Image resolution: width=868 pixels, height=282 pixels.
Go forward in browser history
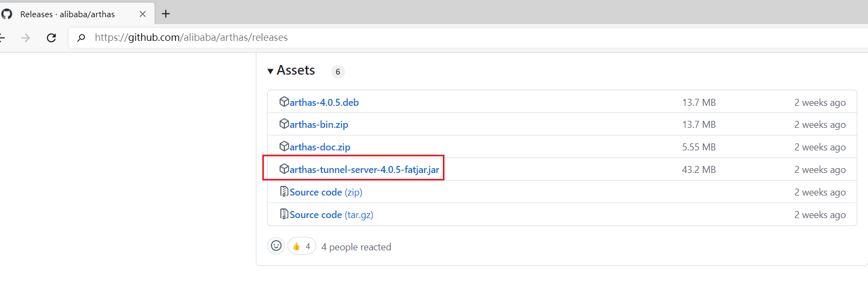pyautogui.click(x=25, y=38)
